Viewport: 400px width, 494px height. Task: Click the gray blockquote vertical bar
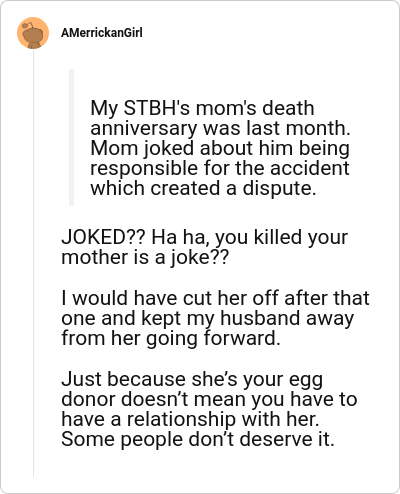(x=71, y=137)
